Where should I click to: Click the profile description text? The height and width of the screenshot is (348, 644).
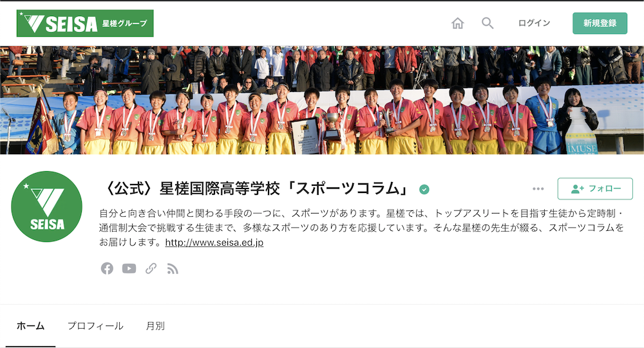[x=362, y=228]
